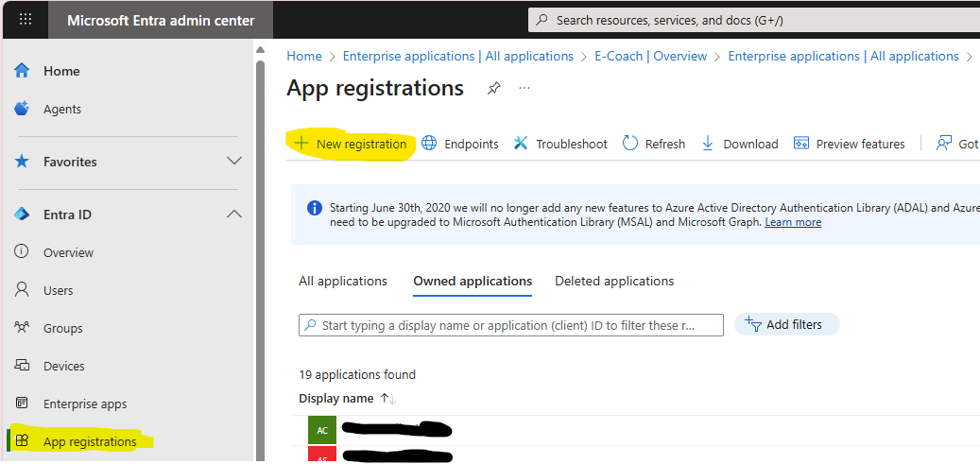Pin the App registrations page
Screen dimensions: 980x464
[x=493, y=88]
